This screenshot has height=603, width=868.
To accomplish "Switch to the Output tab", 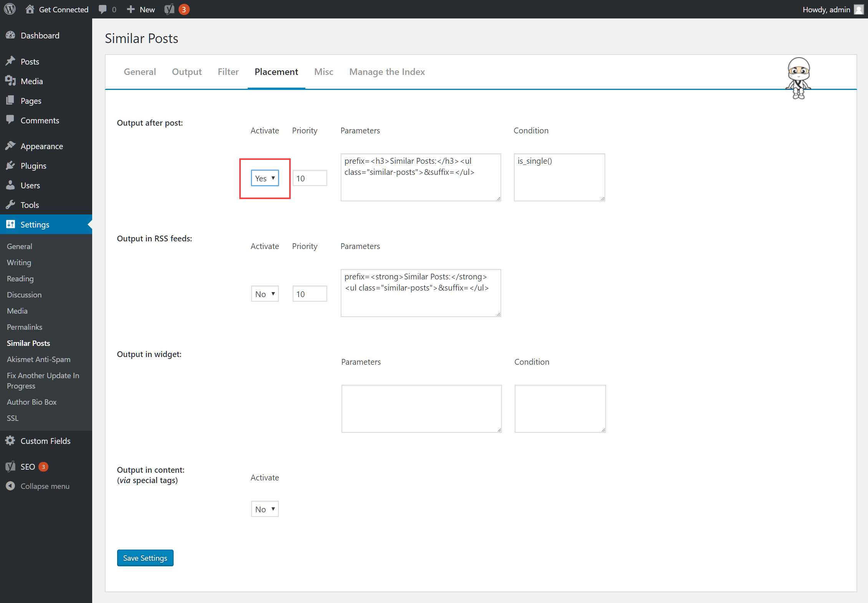I will click(187, 72).
